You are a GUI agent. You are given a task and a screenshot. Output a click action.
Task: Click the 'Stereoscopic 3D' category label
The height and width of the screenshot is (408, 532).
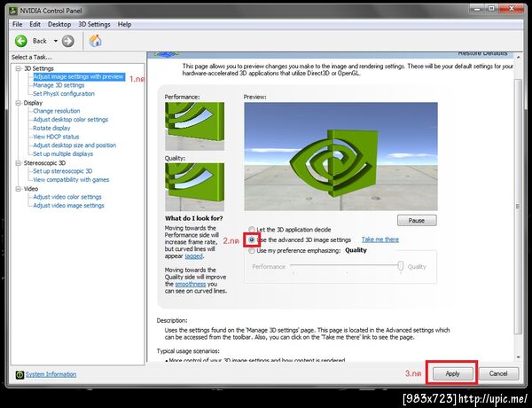[x=44, y=163]
